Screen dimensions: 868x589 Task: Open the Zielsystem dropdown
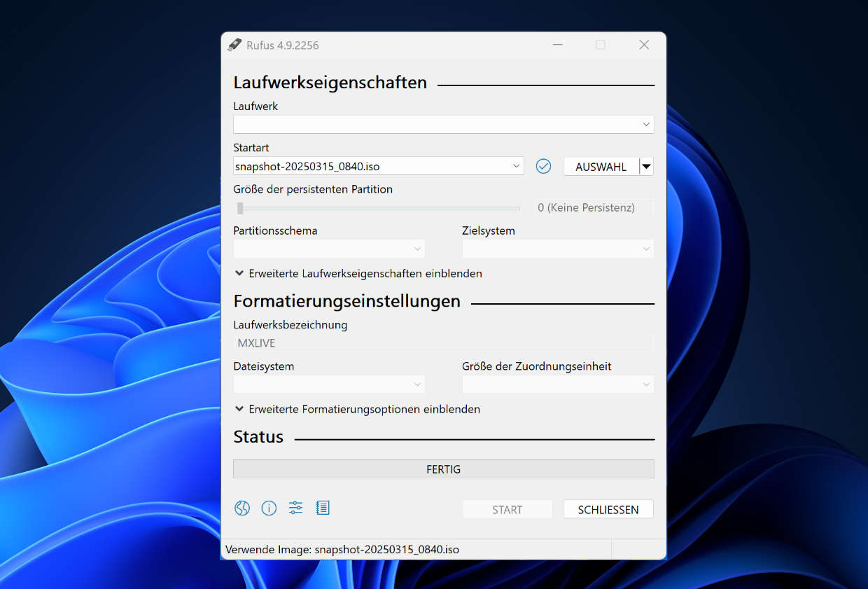click(558, 249)
